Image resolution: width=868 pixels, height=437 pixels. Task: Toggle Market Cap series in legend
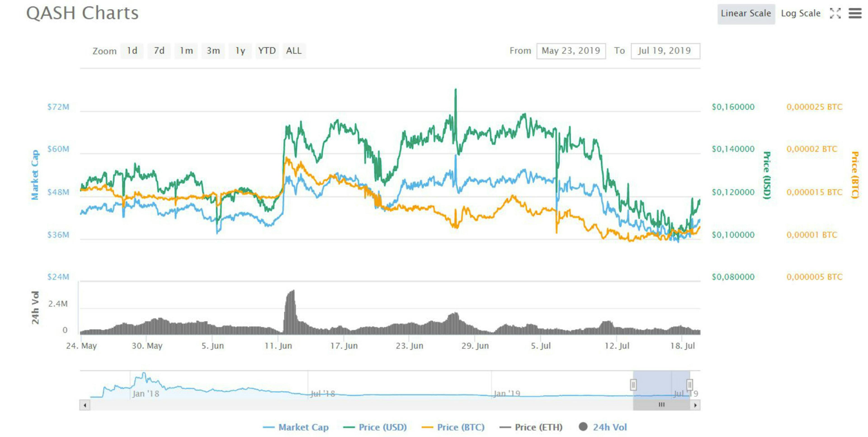tap(295, 427)
